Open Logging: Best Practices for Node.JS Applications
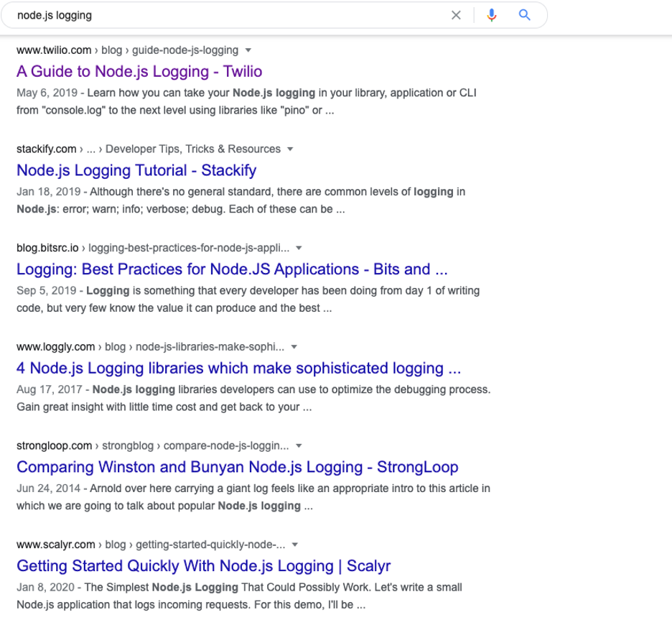This screenshot has height=625, width=672. (232, 269)
